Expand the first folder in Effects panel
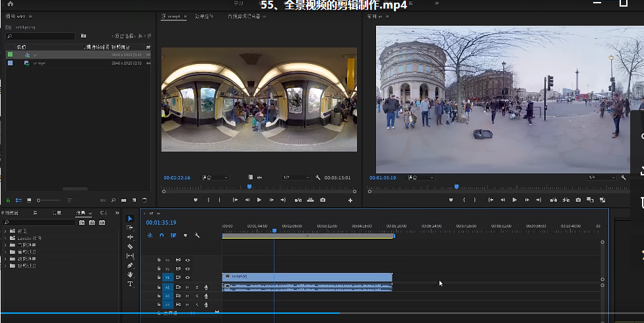The width and height of the screenshot is (644, 323). (x=5, y=231)
